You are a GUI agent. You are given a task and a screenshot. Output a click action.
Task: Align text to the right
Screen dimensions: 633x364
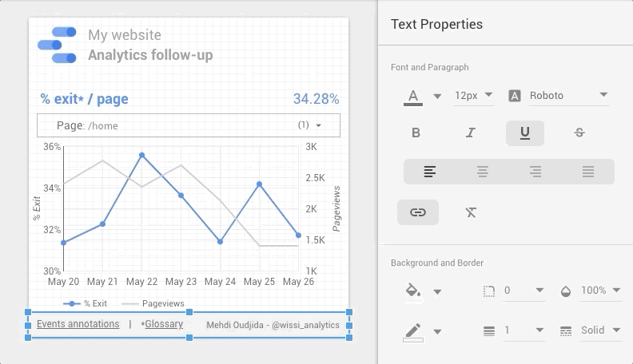pyautogui.click(x=535, y=172)
